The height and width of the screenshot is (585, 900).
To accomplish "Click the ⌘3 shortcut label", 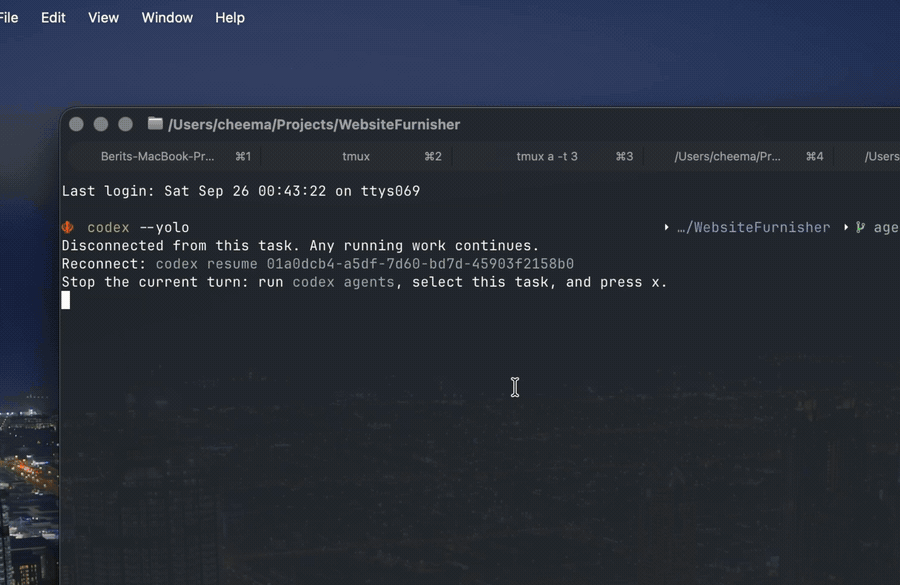I will pyautogui.click(x=624, y=156).
